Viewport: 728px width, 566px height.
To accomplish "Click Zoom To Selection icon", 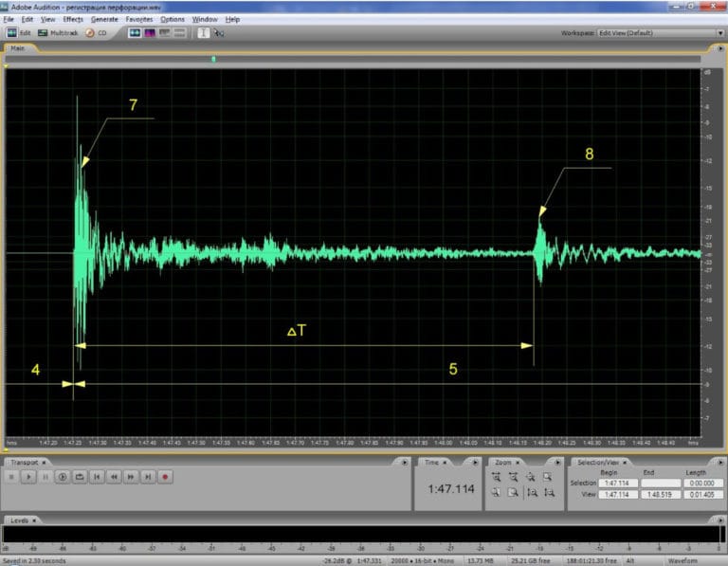I will [x=547, y=477].
